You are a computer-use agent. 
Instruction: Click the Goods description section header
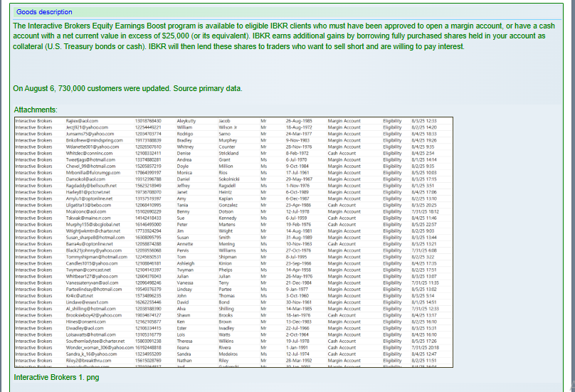tap(44, 12)
